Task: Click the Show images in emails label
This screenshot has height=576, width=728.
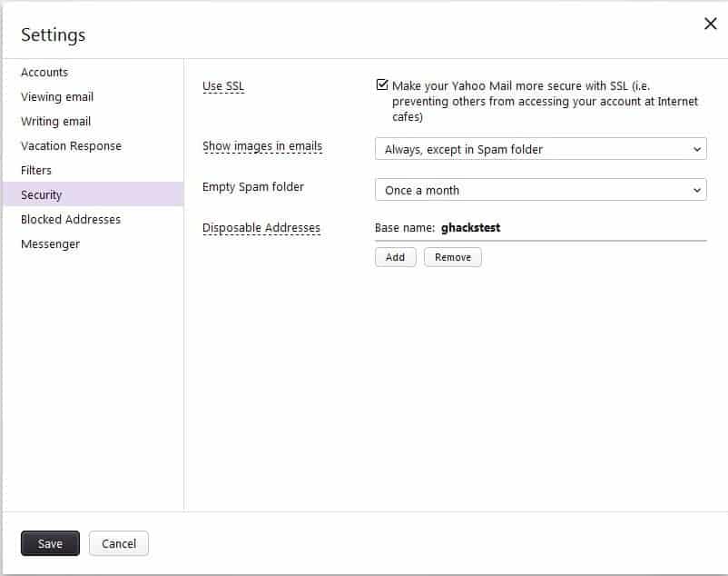Action: click(x=261, y=146)
